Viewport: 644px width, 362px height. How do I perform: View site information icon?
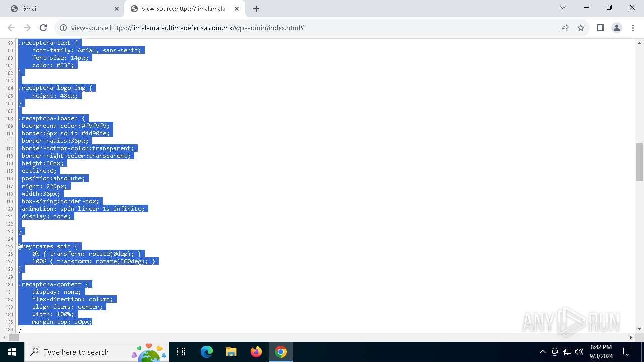tap(63, 28)
